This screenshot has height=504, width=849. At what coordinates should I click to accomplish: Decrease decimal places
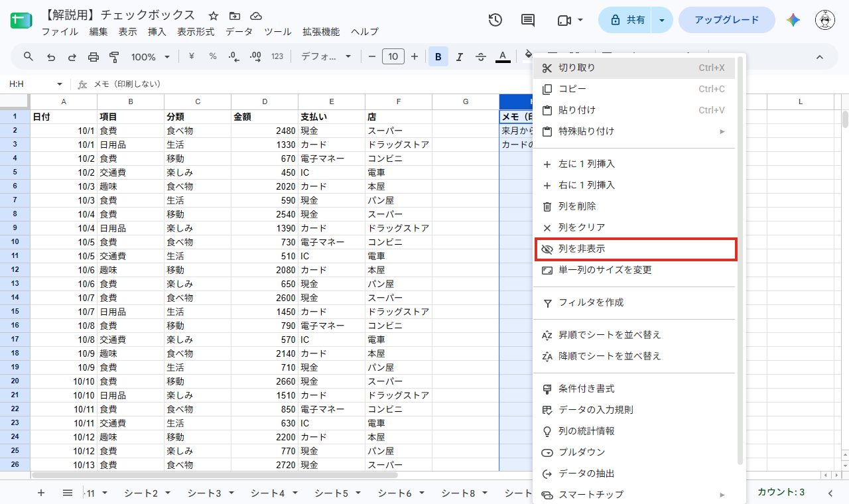[x=233, y=56]
